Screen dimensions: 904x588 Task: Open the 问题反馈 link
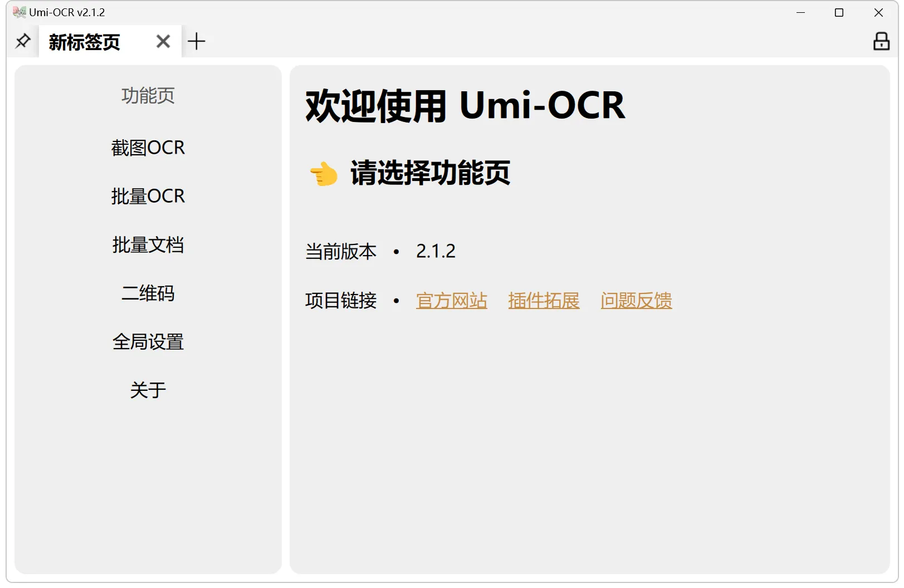[636, 301]
